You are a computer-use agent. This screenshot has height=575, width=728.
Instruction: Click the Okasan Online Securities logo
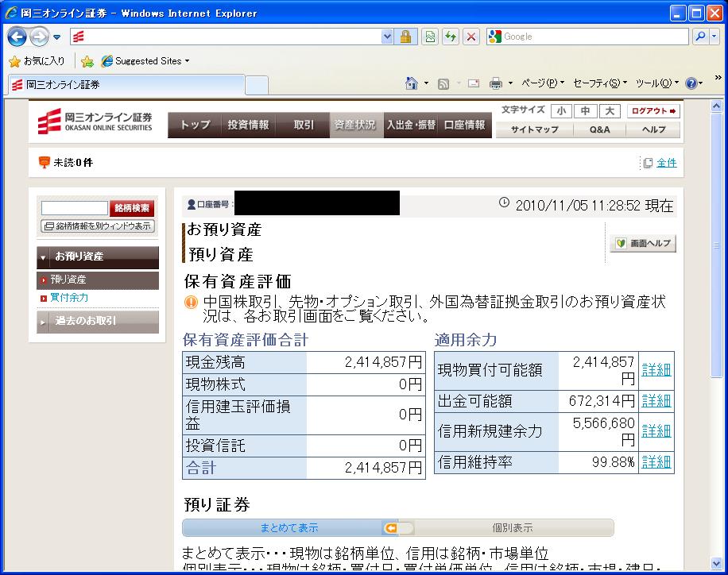95,122
